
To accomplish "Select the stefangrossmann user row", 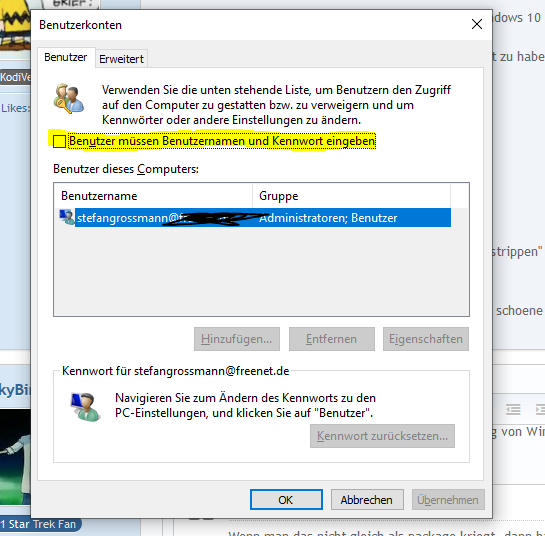I will click(x=255, y=218).
